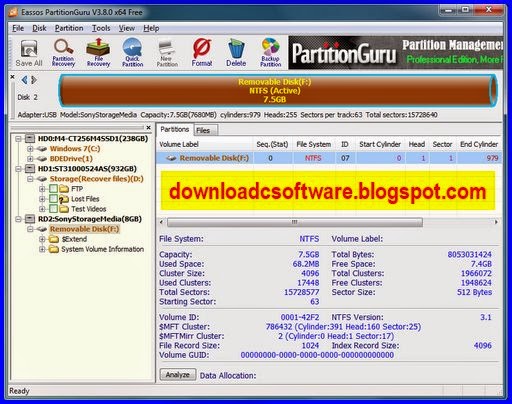Collapse Storage(Recover files)(D:) node
This screenshot has height=404, width=512.
tap(30, 179)
